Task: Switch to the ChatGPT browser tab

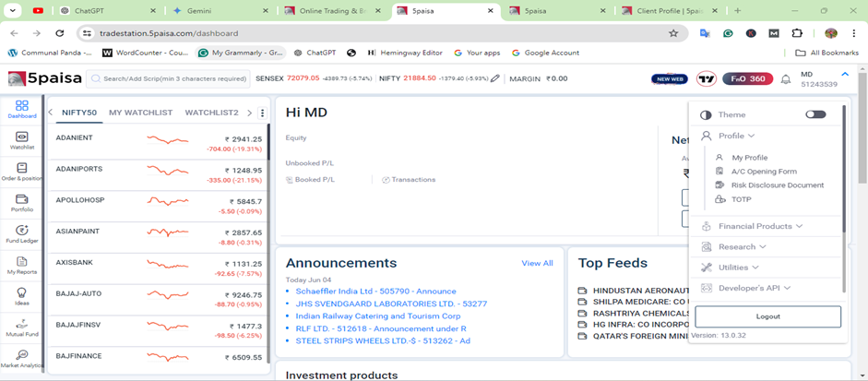Action: click(x=110, y=10)
